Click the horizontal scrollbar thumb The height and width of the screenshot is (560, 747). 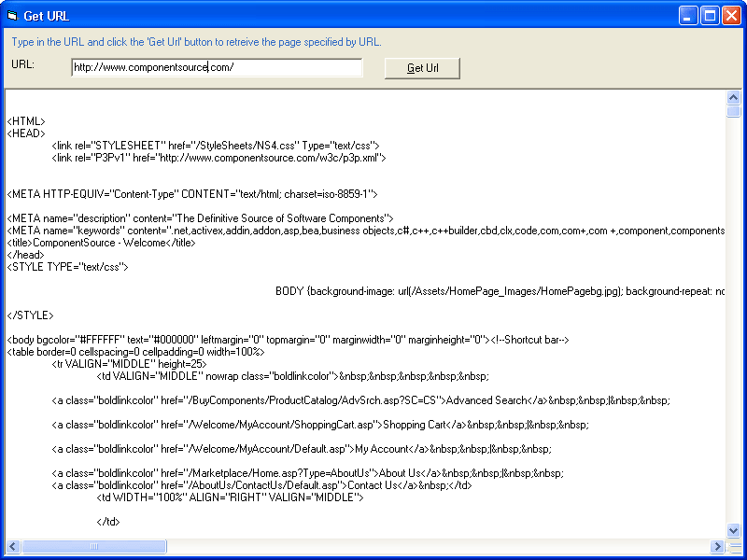[x=93, y=549]
